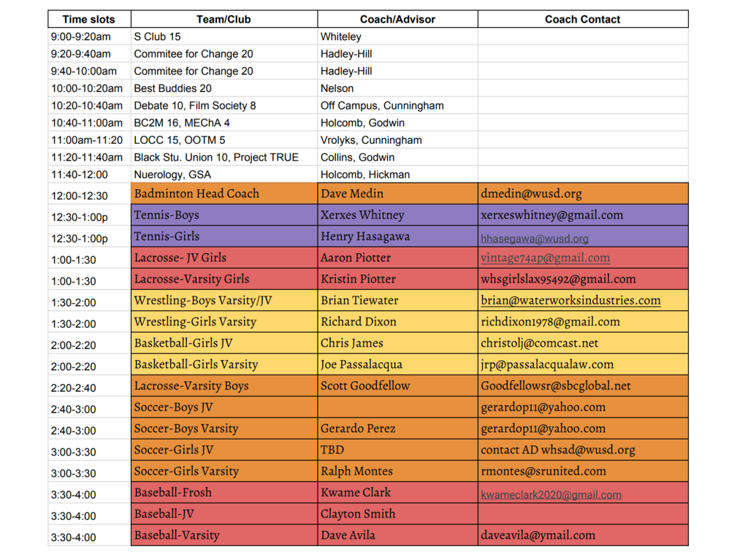The image size is (748, 560).
Task: Select the Xerxes Whitney cell
Action: (397, 215)
